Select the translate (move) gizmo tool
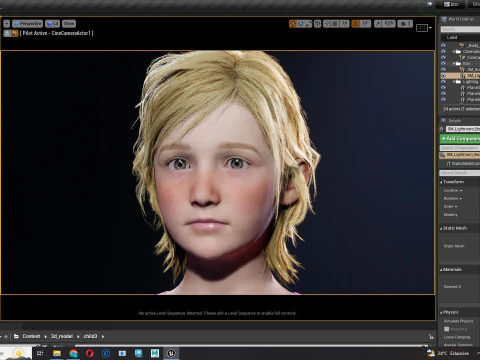This screenshot has width=480, height=360. pos(293,24)
